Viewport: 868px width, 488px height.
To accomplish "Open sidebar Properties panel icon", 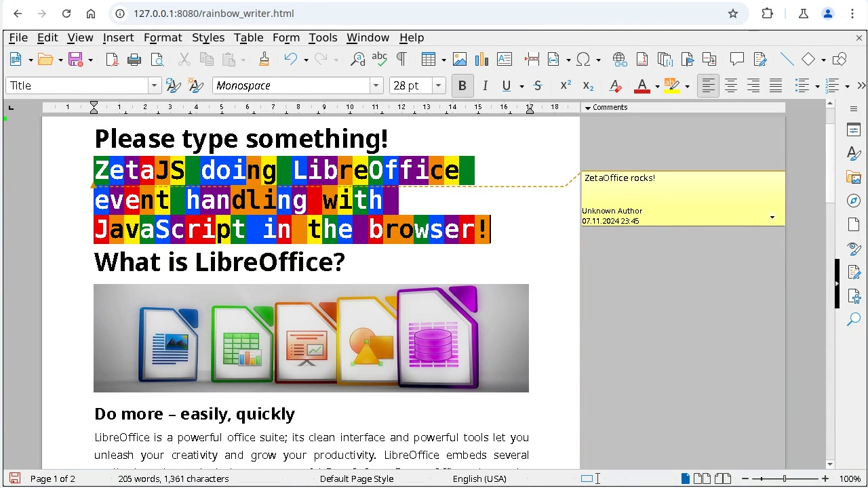I will pos(854,130).
